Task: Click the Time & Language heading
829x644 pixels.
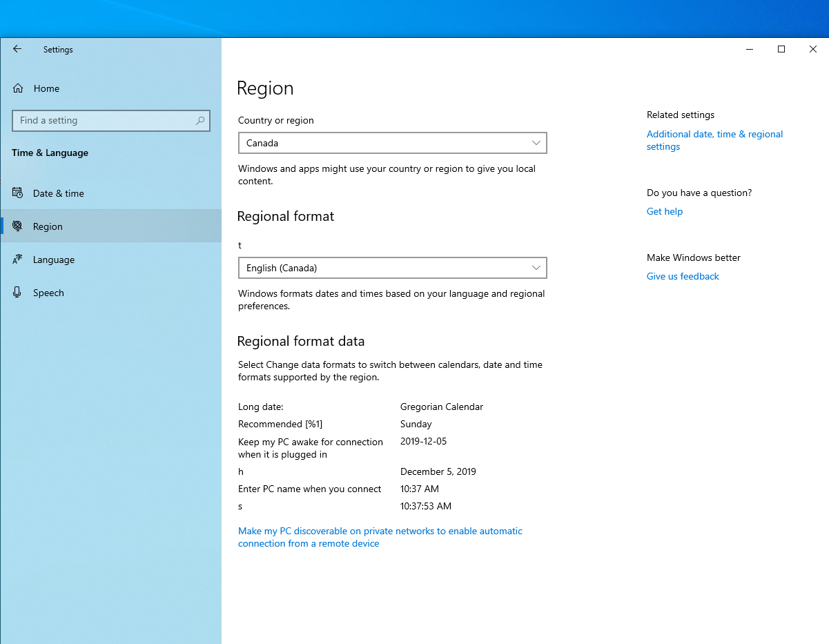Action: click(x=50, y=153)
